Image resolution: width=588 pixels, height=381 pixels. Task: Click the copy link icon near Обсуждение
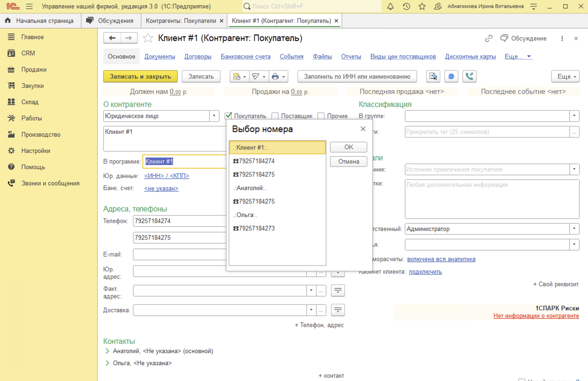coord(489,39)
